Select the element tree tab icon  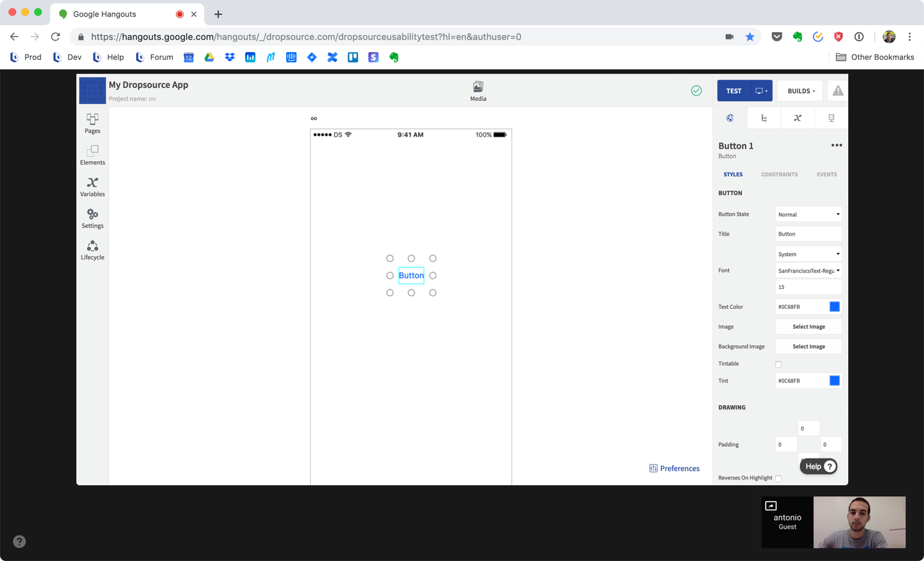coord(764,118)
